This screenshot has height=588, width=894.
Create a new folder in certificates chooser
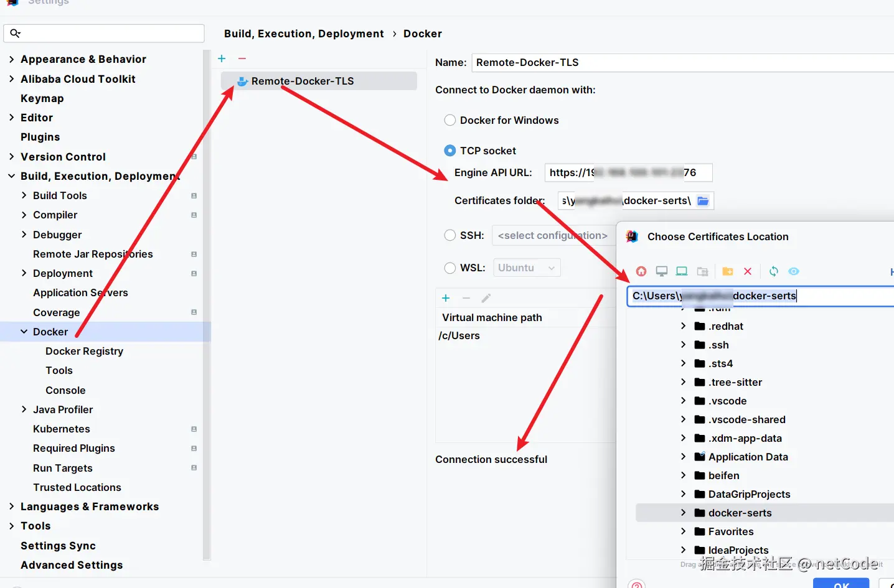(x=727, y=271)
